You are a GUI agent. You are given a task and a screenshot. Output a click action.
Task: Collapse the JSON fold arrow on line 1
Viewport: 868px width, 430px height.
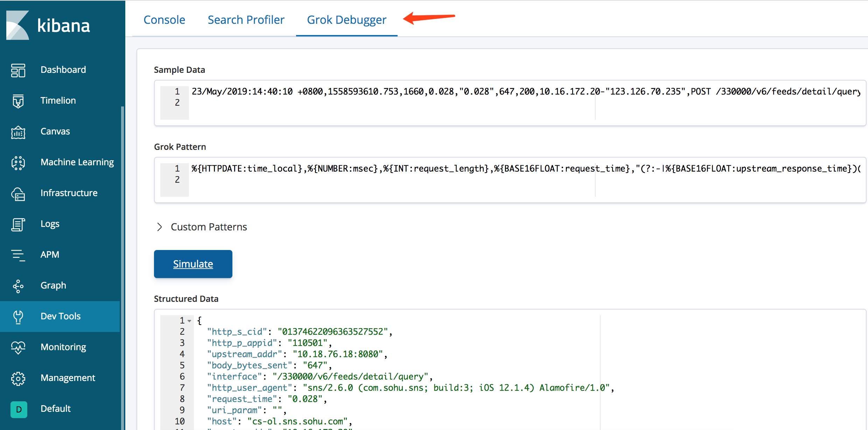click(189, 321)
